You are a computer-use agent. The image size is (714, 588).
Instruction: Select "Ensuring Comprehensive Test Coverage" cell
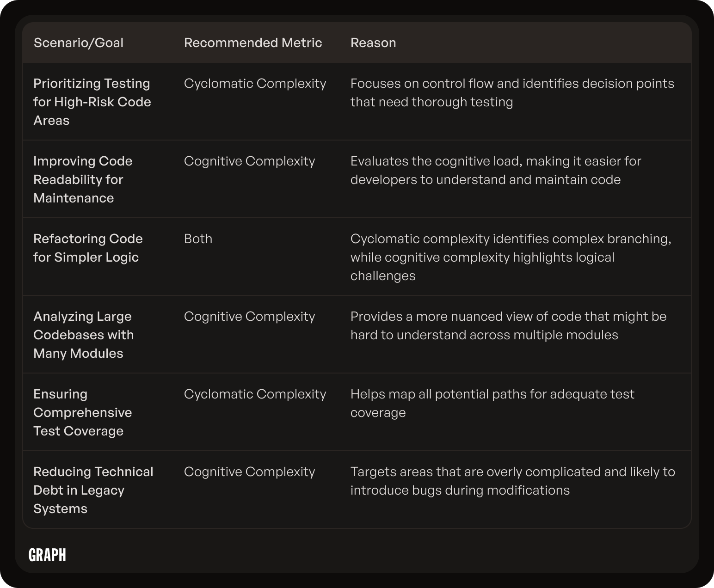coord(83,412)
